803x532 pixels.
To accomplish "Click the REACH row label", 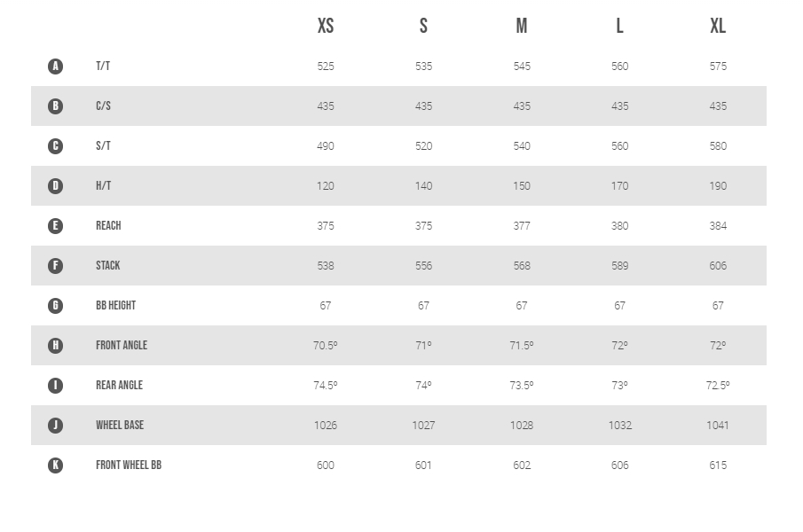I will [108, 225].
